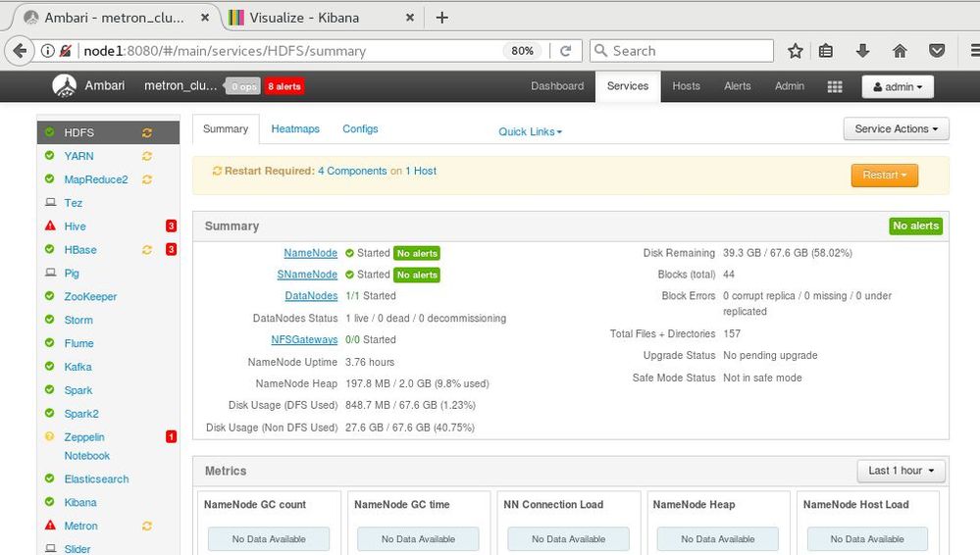This screenshot has width=980, height=555.
Task: Open the Hosts navigation item
Action: pyautogui.click(x=686, y=86)
